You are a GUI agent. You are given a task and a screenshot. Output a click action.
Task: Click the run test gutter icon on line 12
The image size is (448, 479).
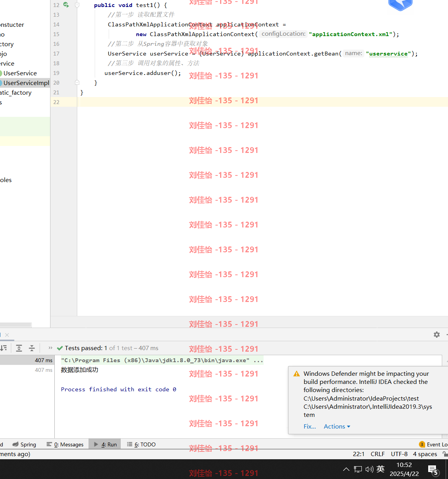(x=66, y=5)
